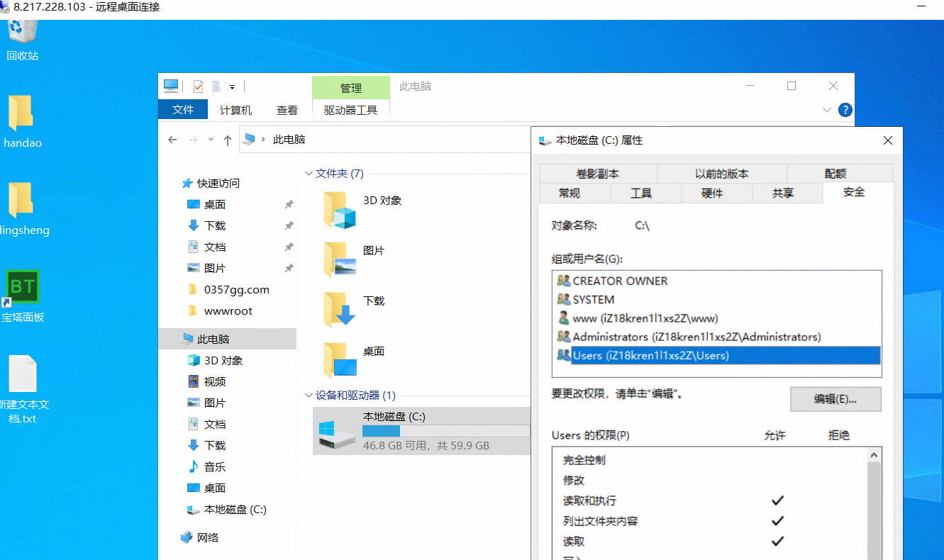Open the quick access toolbar customize dropdown
This screenshot has width=944, height=560.
(x=232, y=87)
